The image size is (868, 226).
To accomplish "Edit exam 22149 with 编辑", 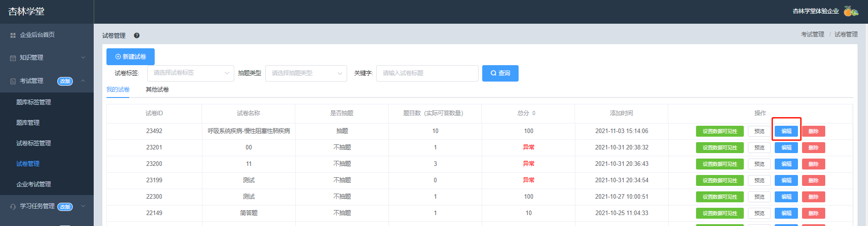I will [787, 213].
